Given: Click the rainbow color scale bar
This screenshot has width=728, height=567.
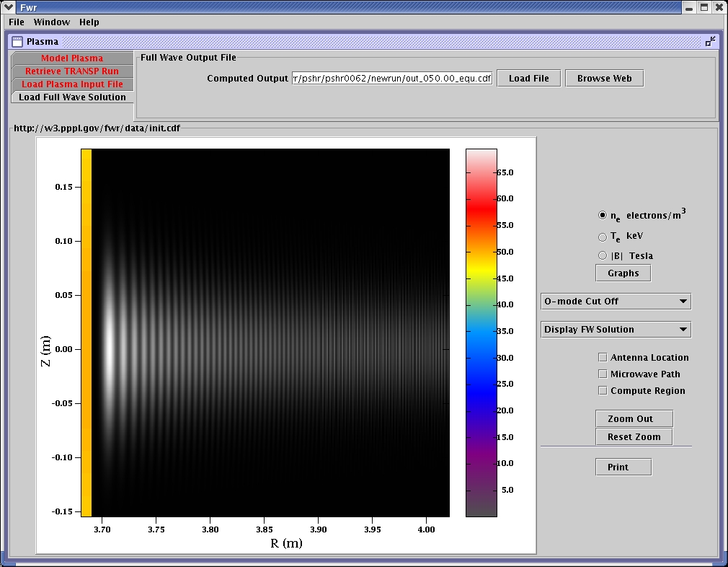Looking at the screenshot, I should click(x=481, y=333).
